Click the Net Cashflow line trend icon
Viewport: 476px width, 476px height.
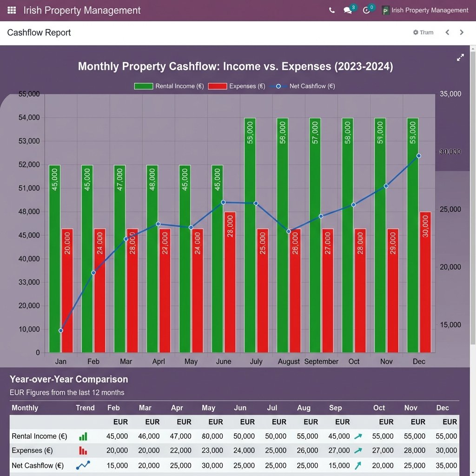coord(84,464)
